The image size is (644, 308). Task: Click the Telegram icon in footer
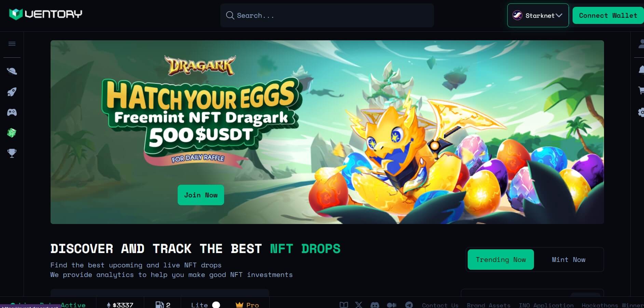(x=409, y=305)
